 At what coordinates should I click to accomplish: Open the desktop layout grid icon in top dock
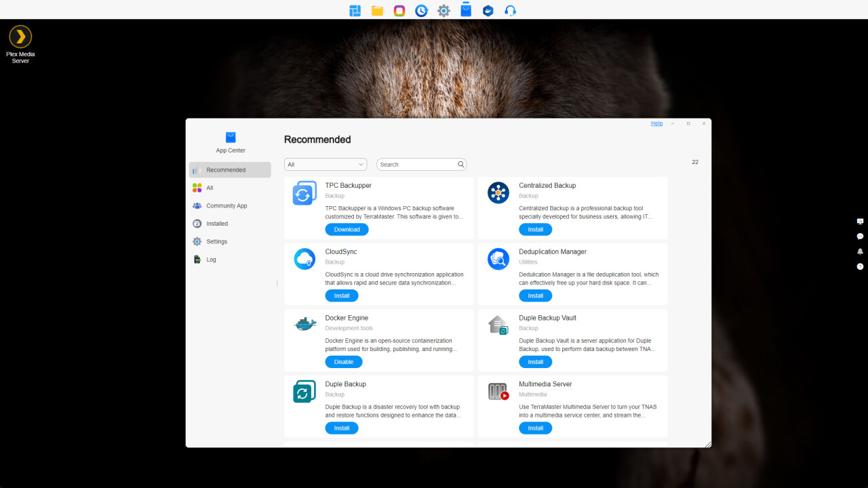click(x=355, y=11)
